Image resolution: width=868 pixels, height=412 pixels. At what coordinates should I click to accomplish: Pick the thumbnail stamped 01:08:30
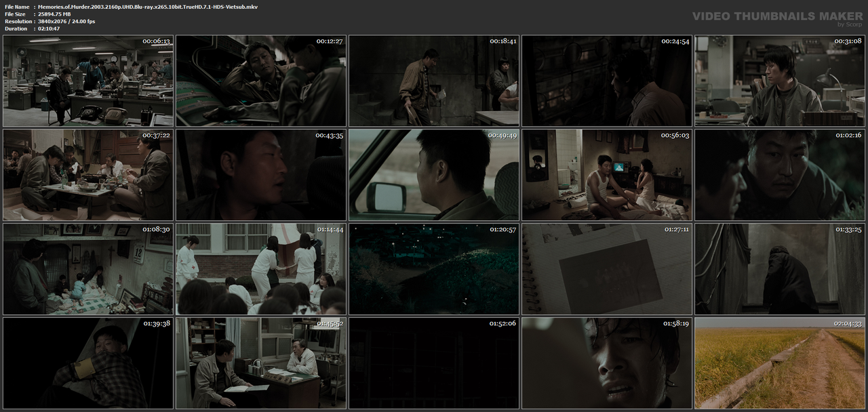coord(88,269)
